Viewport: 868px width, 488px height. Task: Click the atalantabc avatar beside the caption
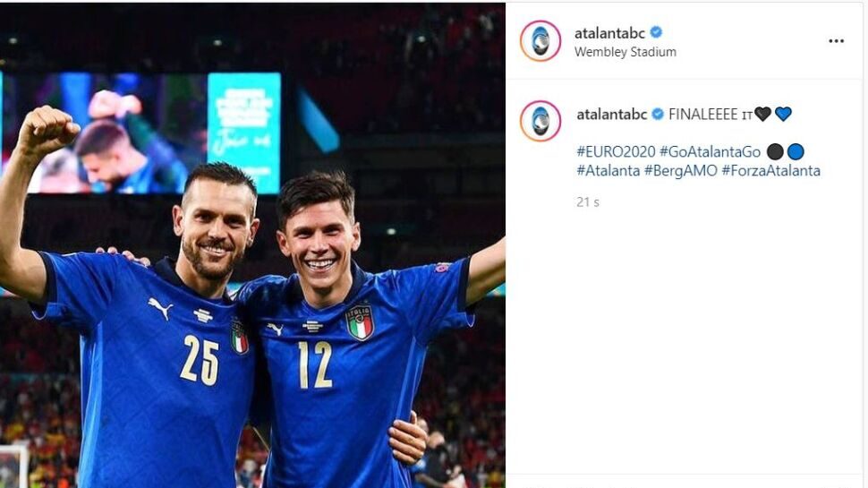[x=540, y=121]
